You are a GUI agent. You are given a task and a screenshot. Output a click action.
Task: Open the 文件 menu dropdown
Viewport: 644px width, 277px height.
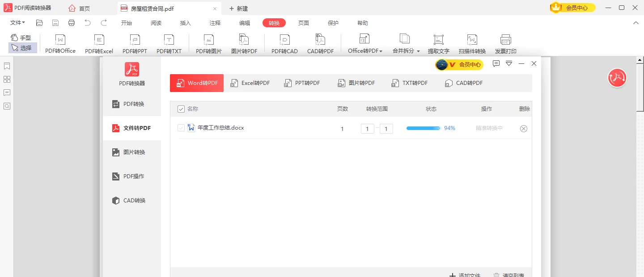(17, 23)
